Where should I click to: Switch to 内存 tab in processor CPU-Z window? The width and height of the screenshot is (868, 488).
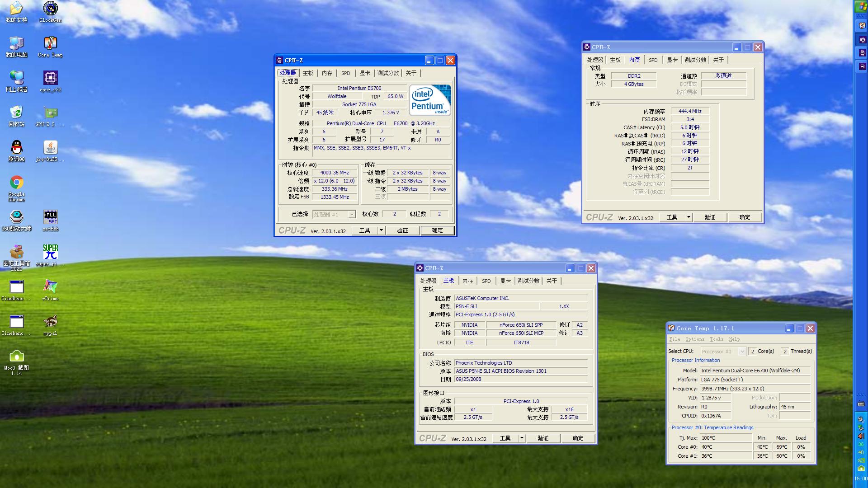tap(327, 73)
